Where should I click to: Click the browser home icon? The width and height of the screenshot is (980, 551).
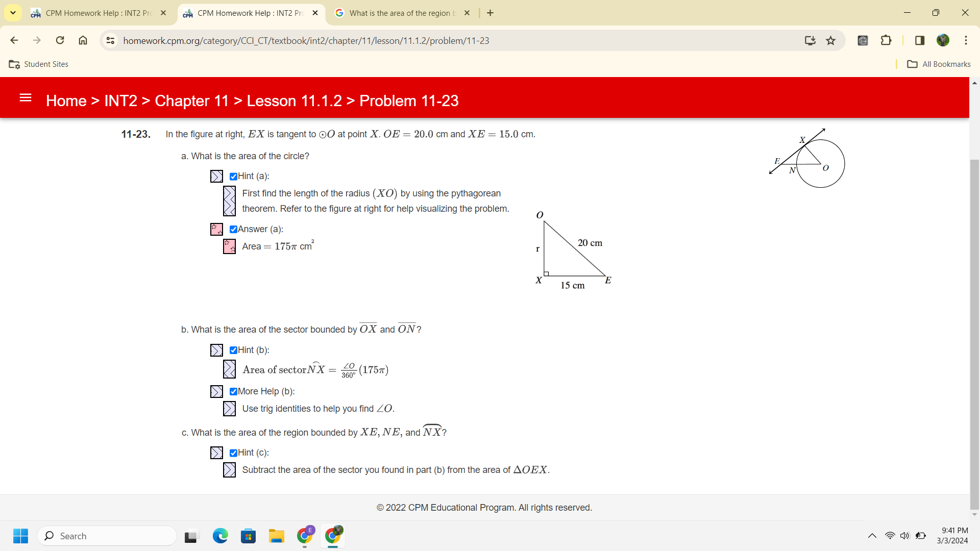83,40
